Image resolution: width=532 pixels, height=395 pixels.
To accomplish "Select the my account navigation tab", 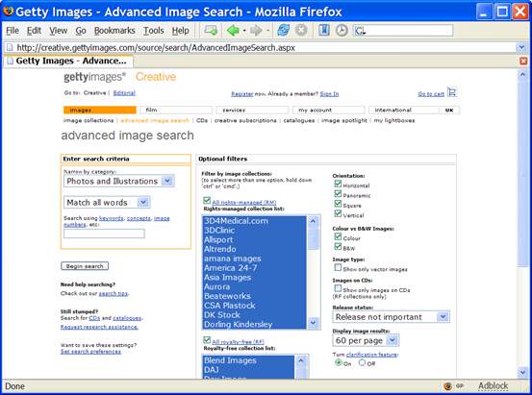I will pyautogui.click(x=328, y=110).
